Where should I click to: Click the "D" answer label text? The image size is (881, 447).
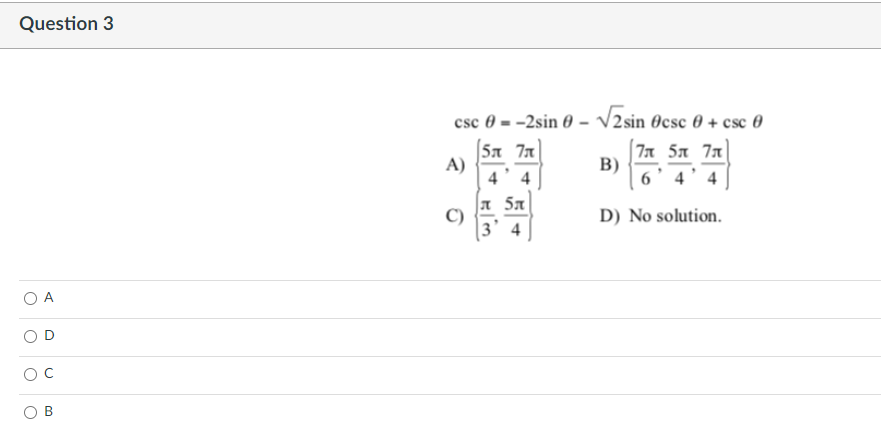[x=49, y=336]
